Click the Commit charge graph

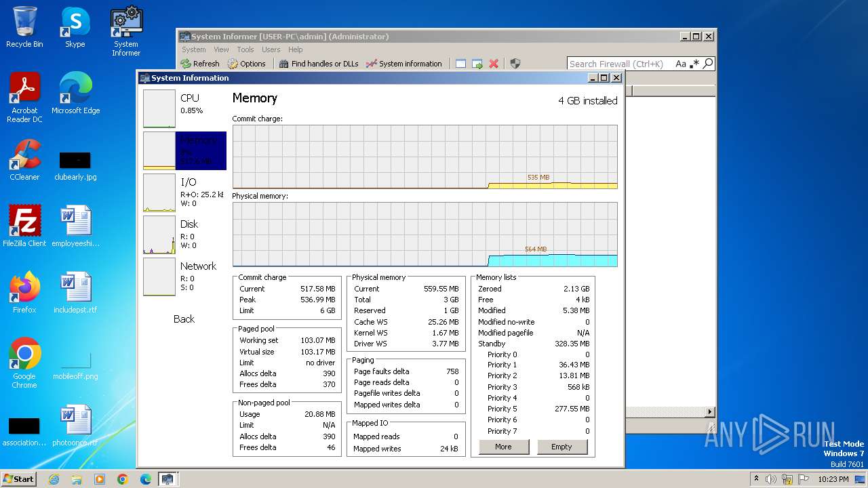coord(425,157)
